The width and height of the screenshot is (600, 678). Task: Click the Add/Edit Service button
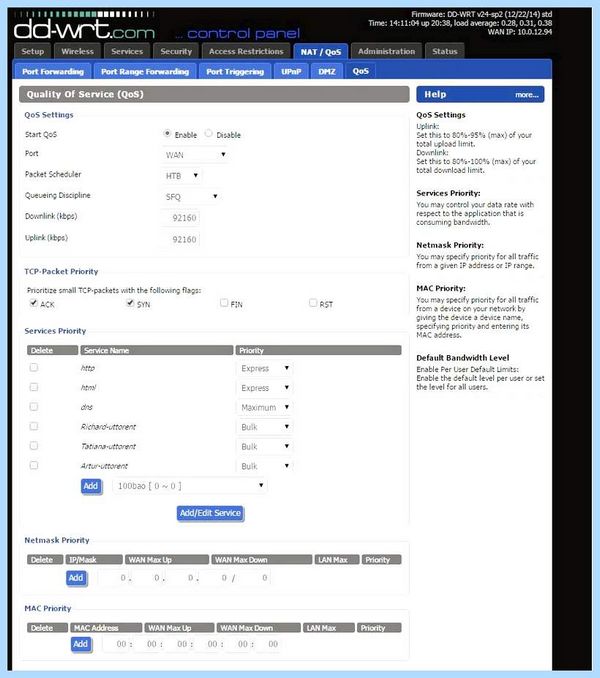210,513
